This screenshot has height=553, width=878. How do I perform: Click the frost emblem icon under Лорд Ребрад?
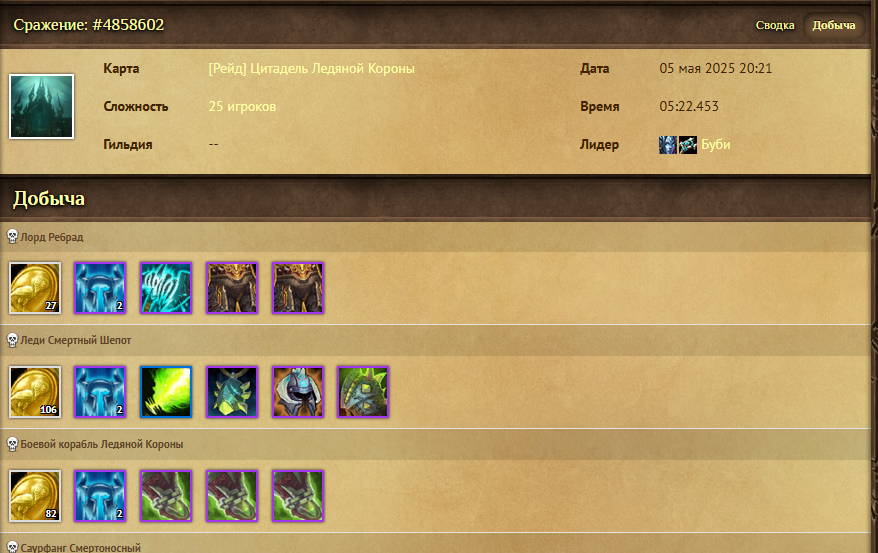point(100,288)
